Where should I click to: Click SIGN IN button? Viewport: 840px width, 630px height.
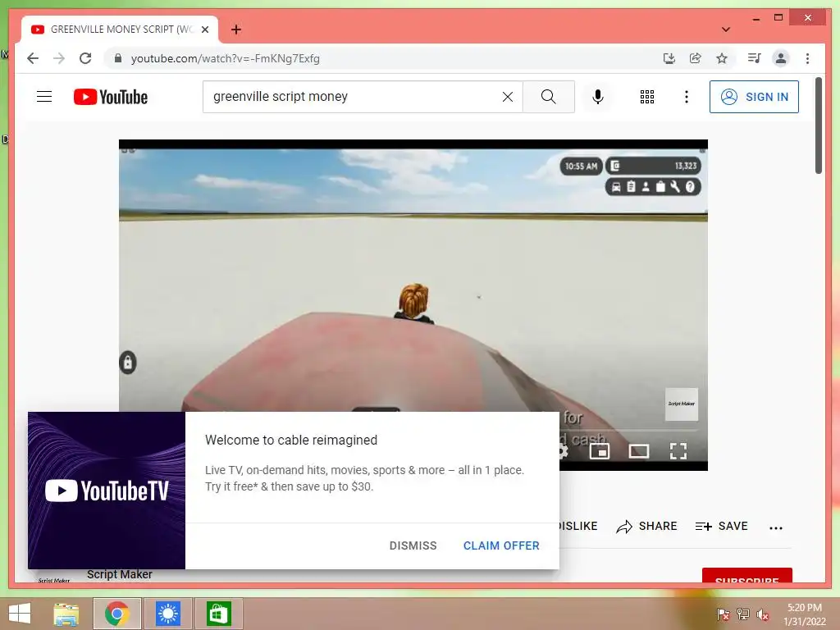point(754,97)
